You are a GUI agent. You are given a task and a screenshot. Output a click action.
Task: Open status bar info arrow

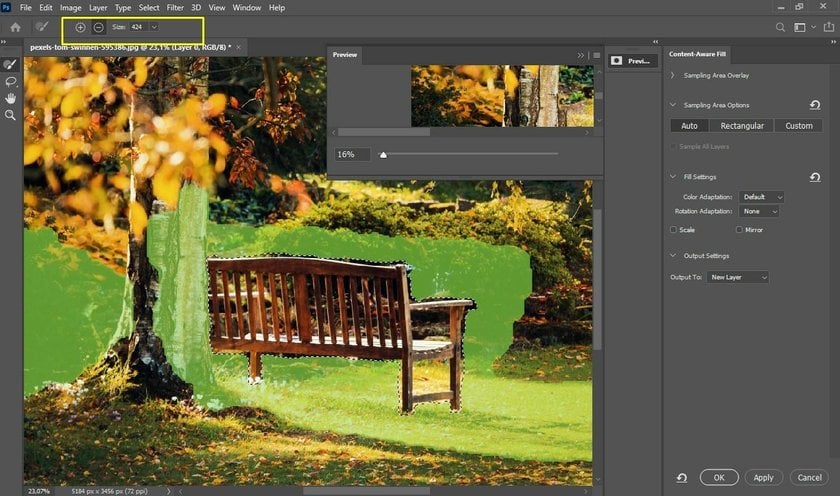[x=169, y=491]
